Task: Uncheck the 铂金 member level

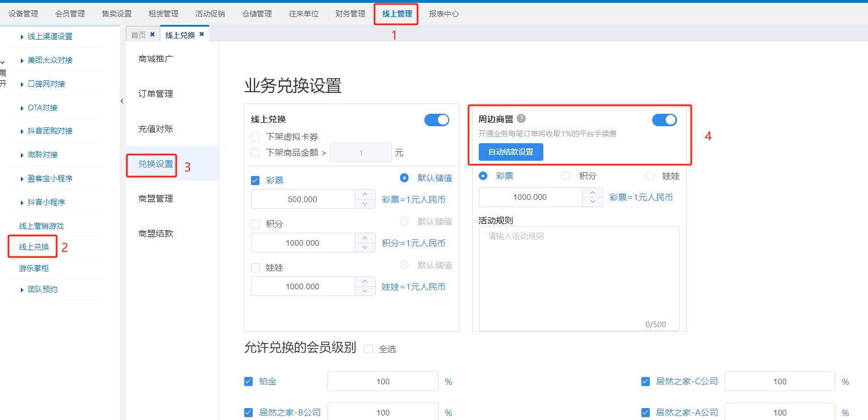Action: click(248, 382)
